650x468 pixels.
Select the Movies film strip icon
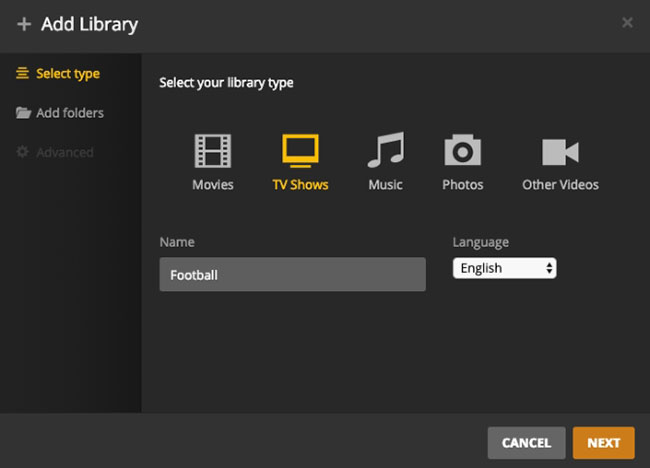point(213,151)
